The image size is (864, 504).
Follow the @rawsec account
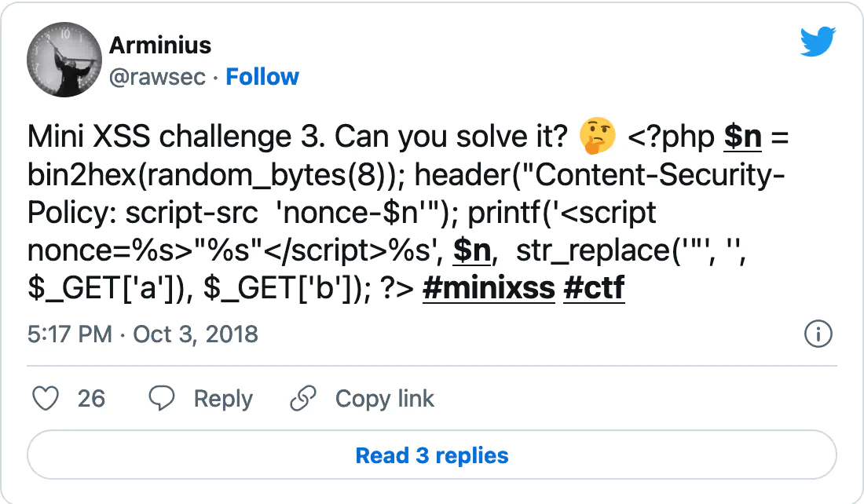click(262, 77)
